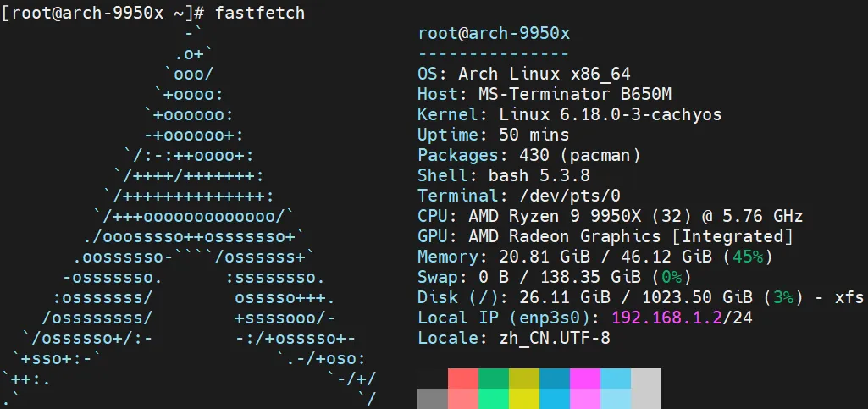Click the "[Integrated]" tag on the GPU line
The height and width of the screenshot is (409, 868).
(732, 237)
